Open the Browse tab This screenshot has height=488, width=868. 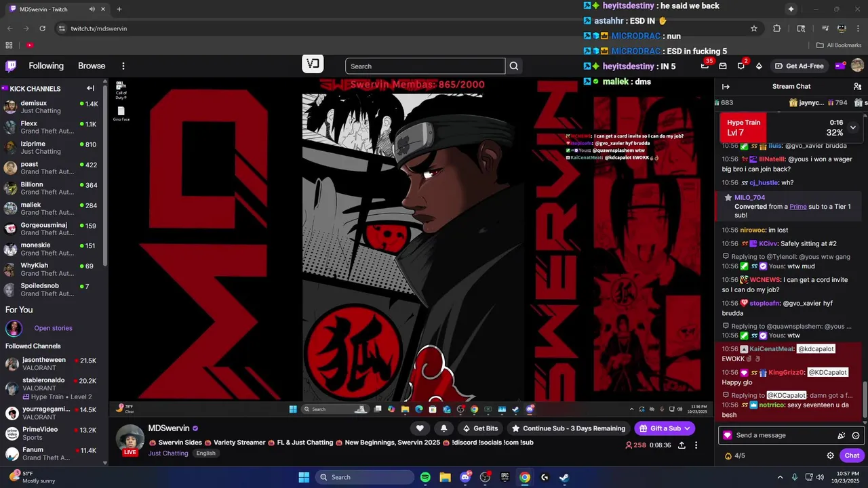click(x=92, y=66)
